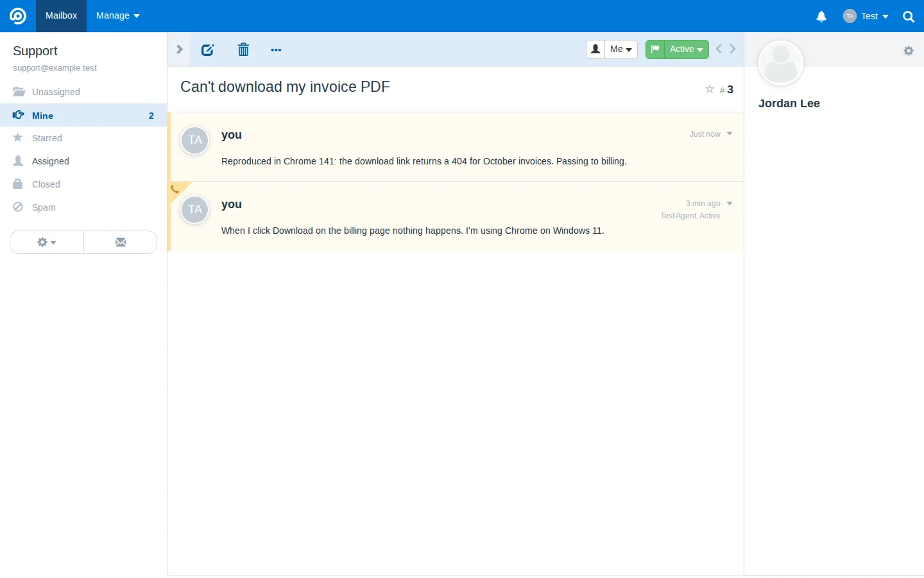
Task: Click Jordan Lee's avatar photo
Action: point(781,63)
